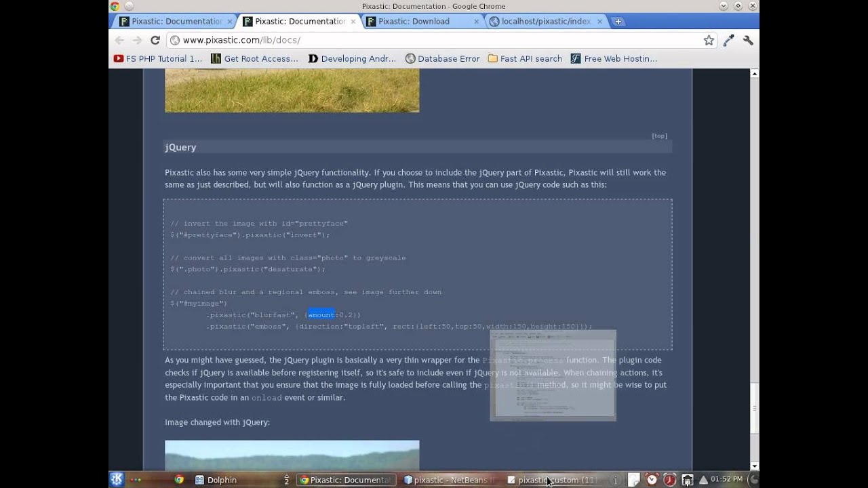The height and width of the screenshot is (488, 868).
Task: Switch to the first Pixastic: Documentation tab
Action: click(x=173, y=22)
